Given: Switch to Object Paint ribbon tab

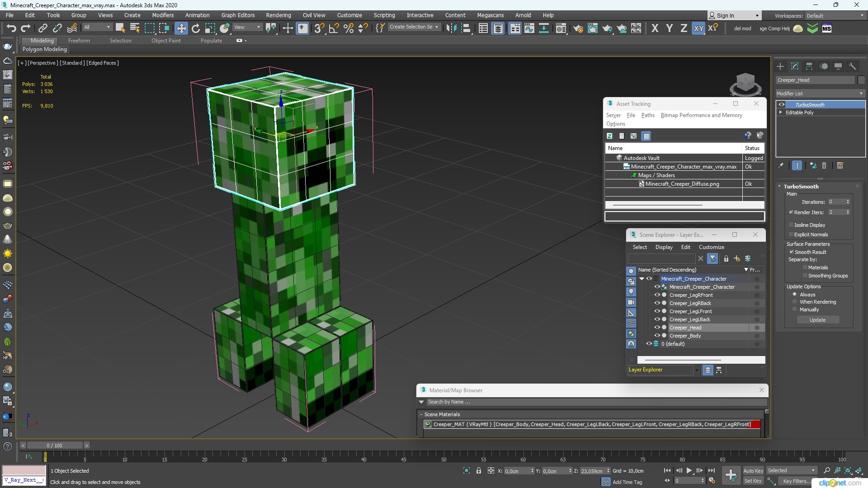Looking at the screenshot, I should coord(166,41).
